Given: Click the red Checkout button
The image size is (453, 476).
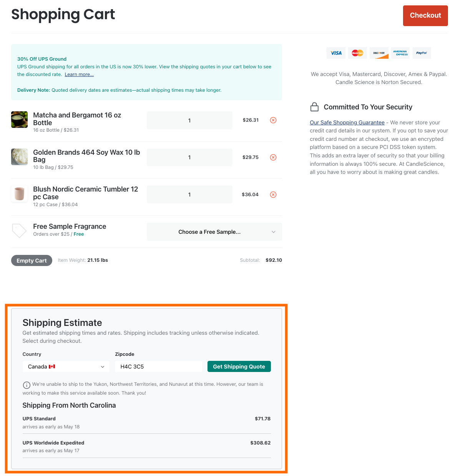Looking at the screenshot, I should click(425, 16).
